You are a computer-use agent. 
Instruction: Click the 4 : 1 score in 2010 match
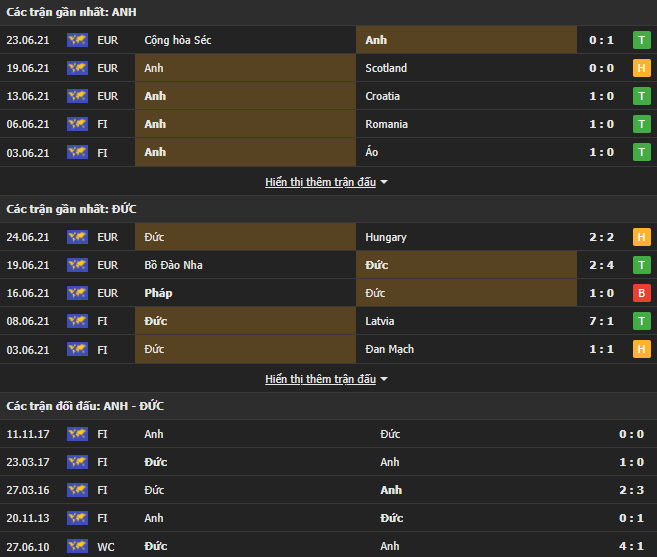630,546
